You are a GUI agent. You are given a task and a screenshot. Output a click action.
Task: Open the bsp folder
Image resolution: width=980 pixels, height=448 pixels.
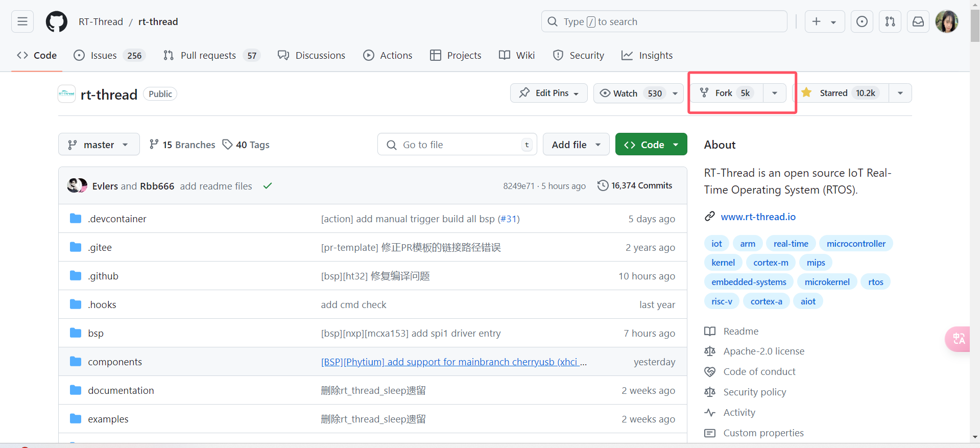click(95, 333)
